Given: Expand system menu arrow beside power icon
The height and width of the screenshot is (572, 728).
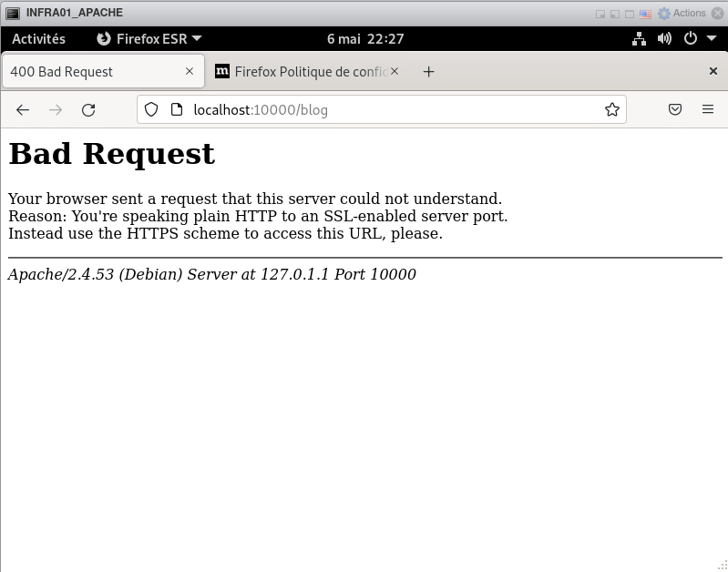Looking at the screenshot, I should click(x=709, y=38).
